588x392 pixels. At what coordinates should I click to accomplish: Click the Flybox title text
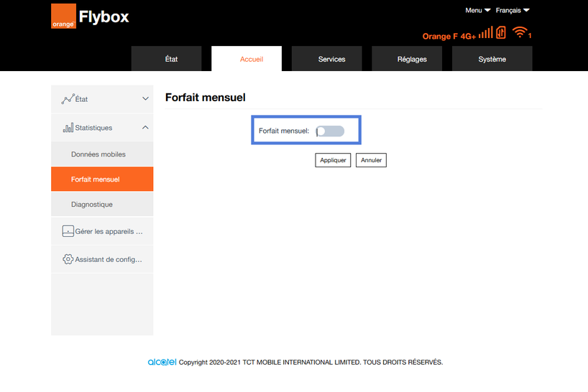(104, 17)
